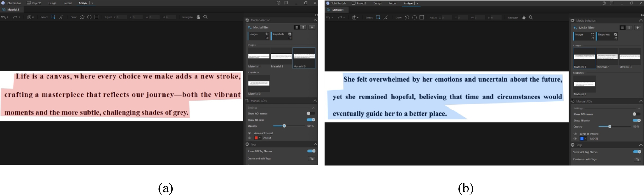Screen dimensions: 644x195
Task: Collapse the Manual AOIs section in window (b)
Action: point(640,101)
